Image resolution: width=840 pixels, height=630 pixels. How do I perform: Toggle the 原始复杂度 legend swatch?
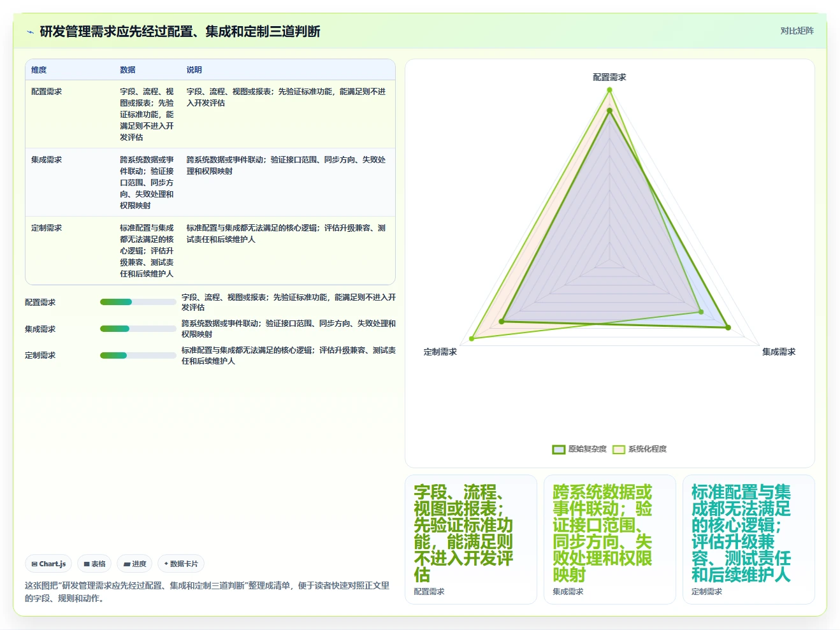click(558, 449)
